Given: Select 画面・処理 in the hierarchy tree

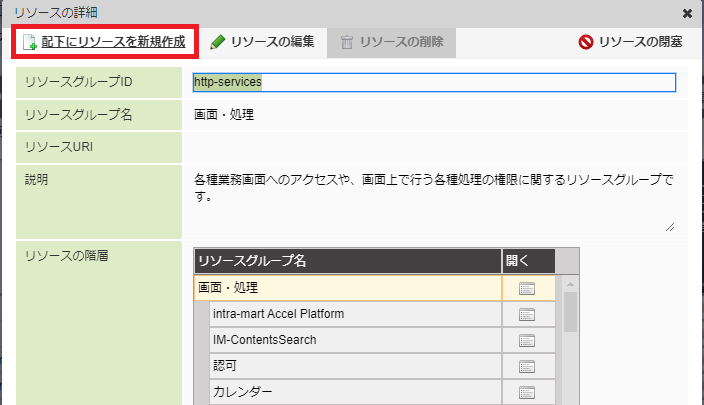Looking at the screenshot, I should [348, 288].
